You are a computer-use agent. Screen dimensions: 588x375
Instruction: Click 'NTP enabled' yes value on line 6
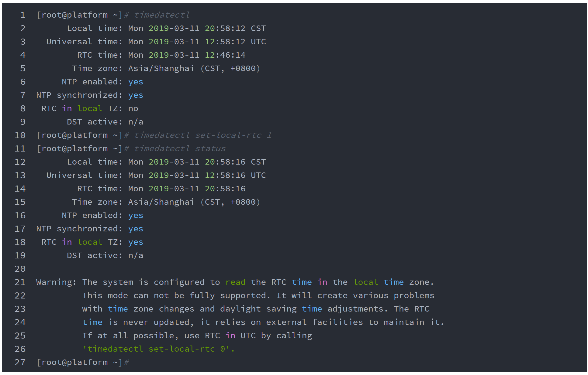point(136,82)
